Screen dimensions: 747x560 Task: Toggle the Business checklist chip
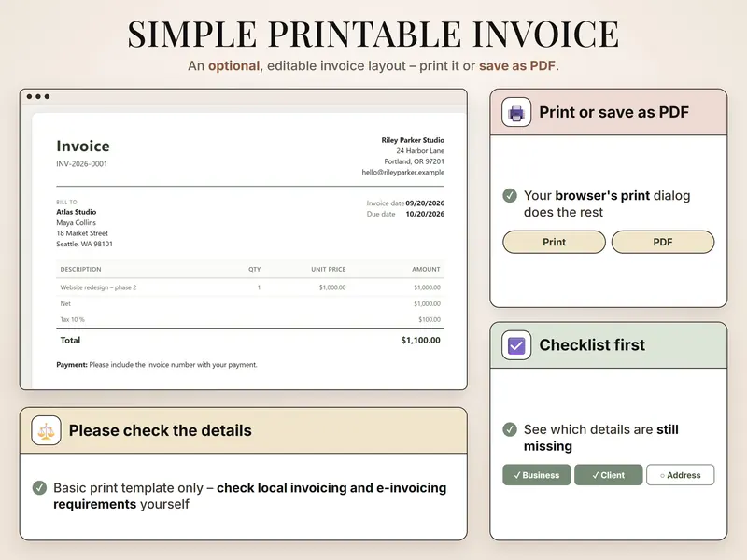coord(536,475)
